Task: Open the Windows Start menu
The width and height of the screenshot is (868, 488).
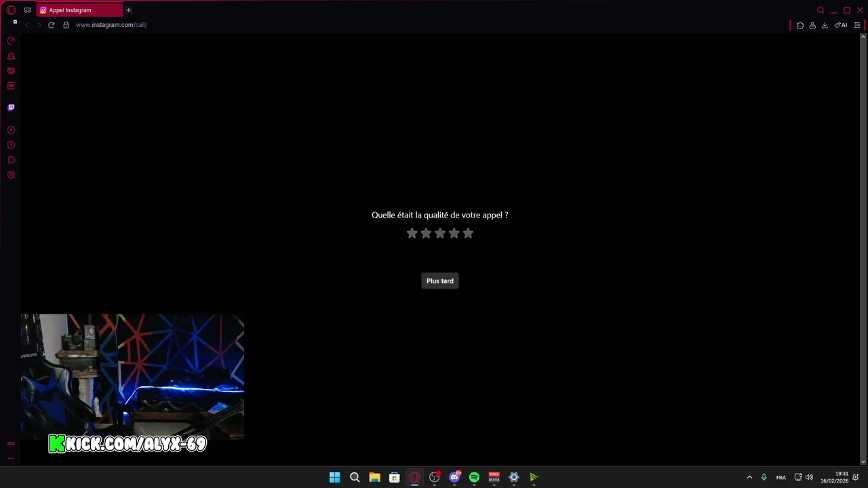Action: pyautogui.click(x=334, y=477)
